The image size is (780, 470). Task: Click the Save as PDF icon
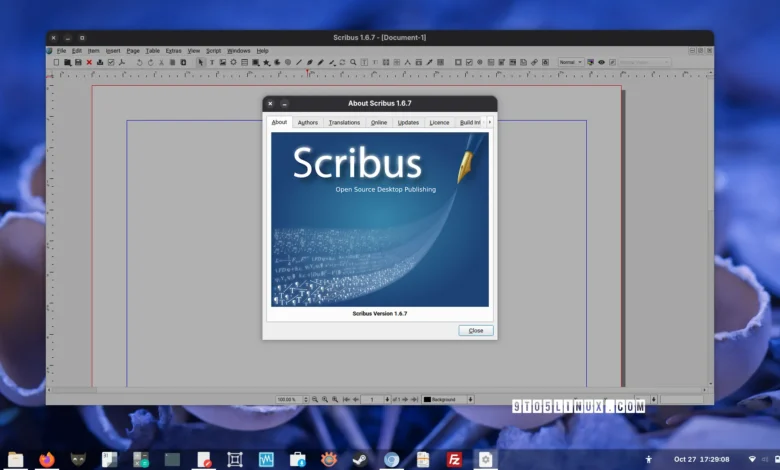pyautogui.click(x=122, y=62)
